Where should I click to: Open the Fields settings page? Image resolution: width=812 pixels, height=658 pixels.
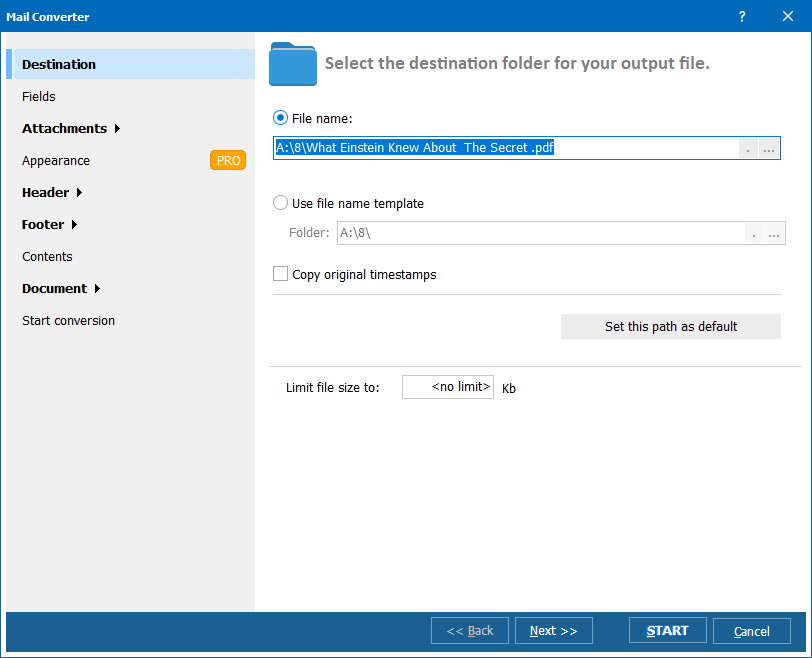pos(39,97)
